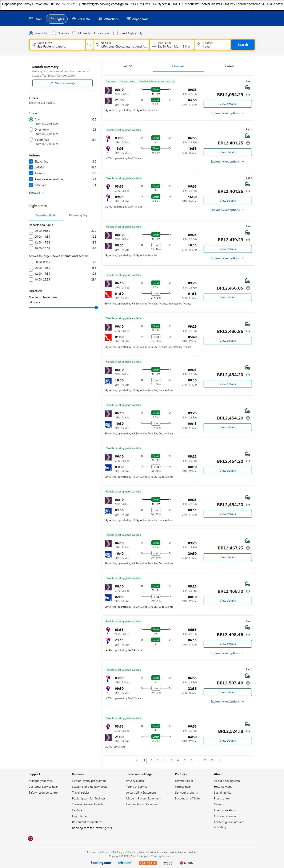Image resolution: width=284 pixels, height=868 pixels.
Task: Click the swap origin and destination arrows icon
Action: (x=89, y=45)
